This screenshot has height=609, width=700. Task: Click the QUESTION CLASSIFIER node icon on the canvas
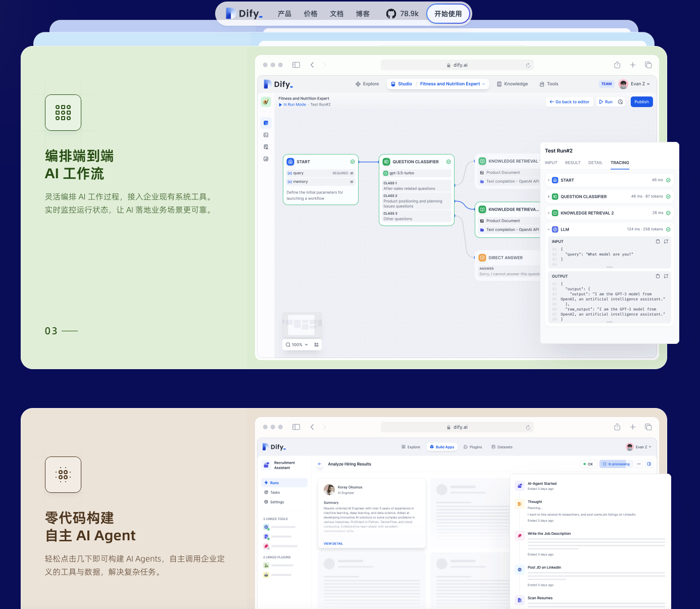click(x=386, y=162)
